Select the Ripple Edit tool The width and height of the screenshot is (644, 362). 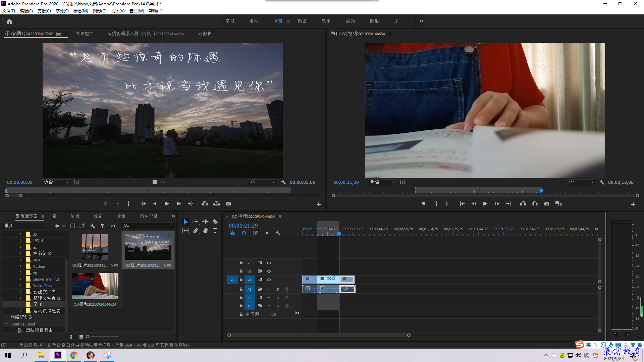point(205,222)
